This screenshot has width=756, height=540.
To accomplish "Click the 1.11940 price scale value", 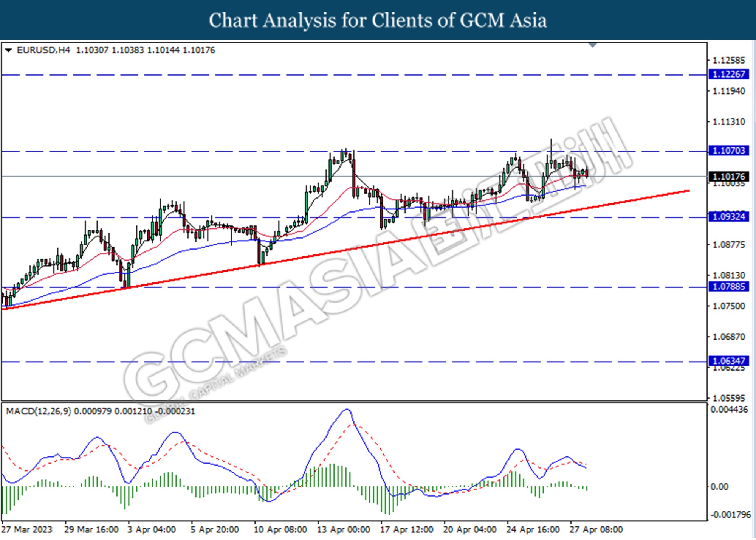I will 729,91.
